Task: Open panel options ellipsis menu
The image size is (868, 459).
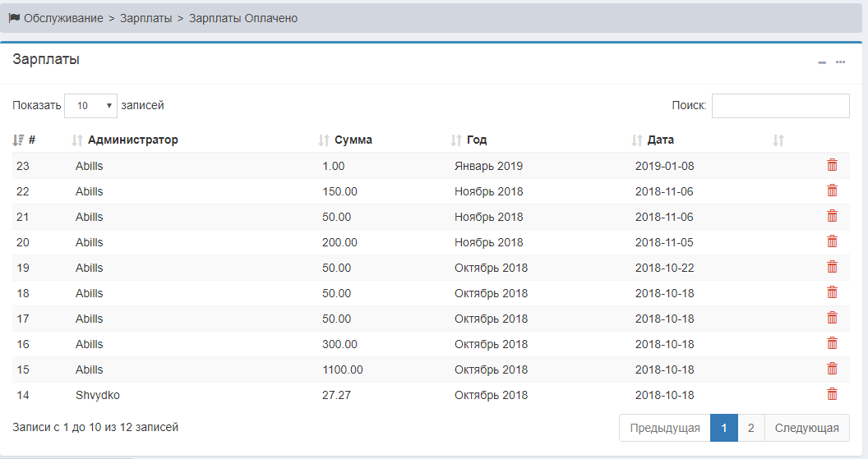Action: coord(840,62)
